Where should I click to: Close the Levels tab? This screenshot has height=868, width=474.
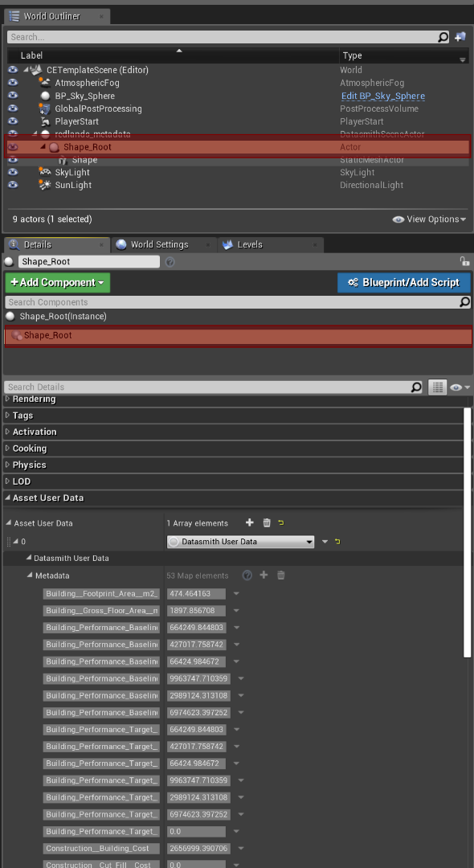coord(317,244)
